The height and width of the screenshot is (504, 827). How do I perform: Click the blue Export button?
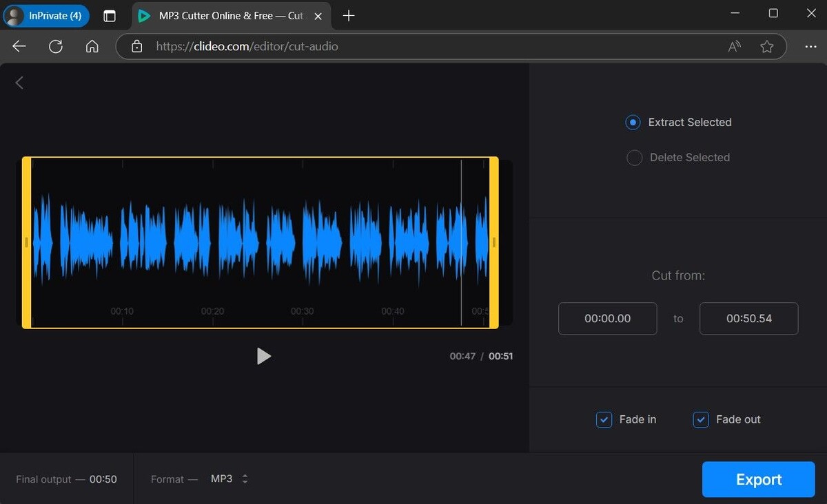pyautogui.click(x=759, y=479)
